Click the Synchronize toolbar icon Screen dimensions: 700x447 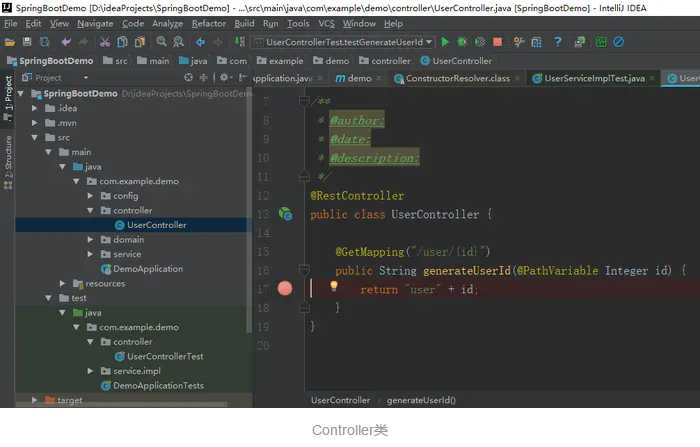pyautogui.click(x=44, y=42)
